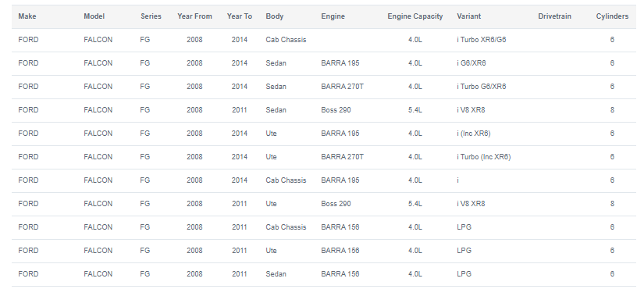The height and width of the screenshot is (289, 644).
Task: Click the Year From column header
Action: click(194, 16)
